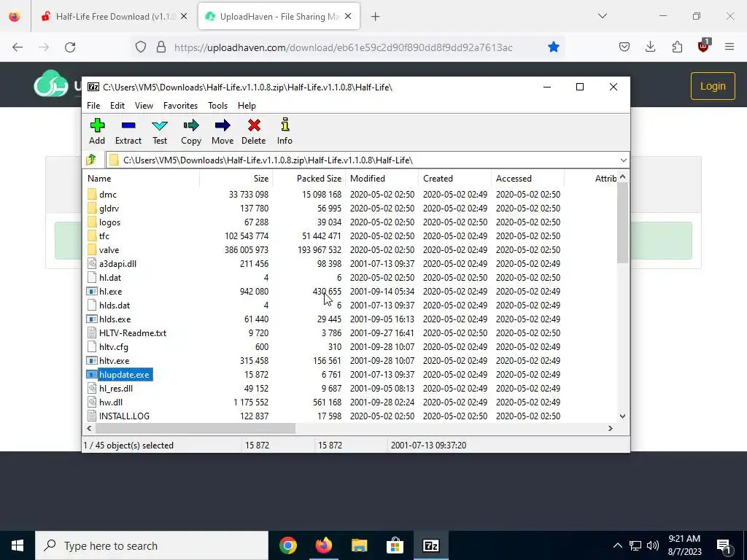Open the Tools menu
The image size is (747, 560).
tap(217, 106)
